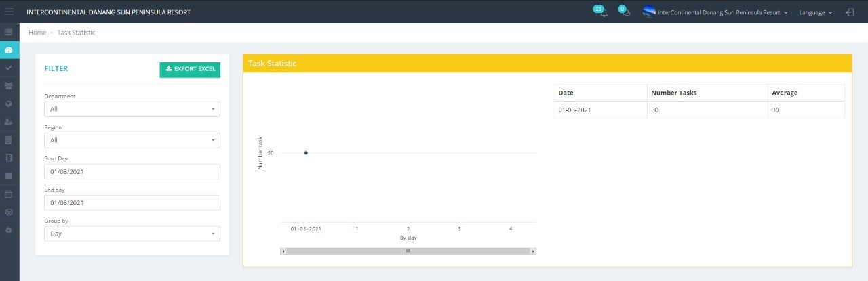Screen dimensions: 868x281
Task: Click the Start Day date field
Action: (132, 171)
